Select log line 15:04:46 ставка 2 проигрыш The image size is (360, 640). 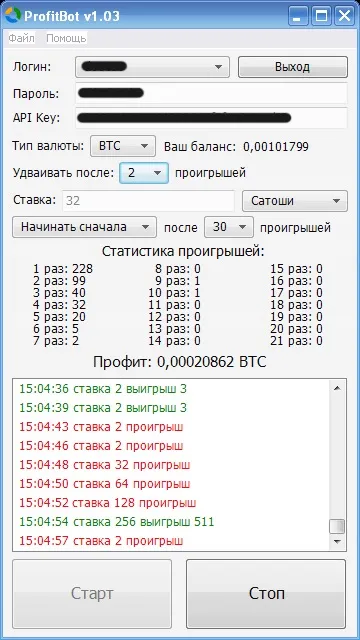(x=101, y=446)
